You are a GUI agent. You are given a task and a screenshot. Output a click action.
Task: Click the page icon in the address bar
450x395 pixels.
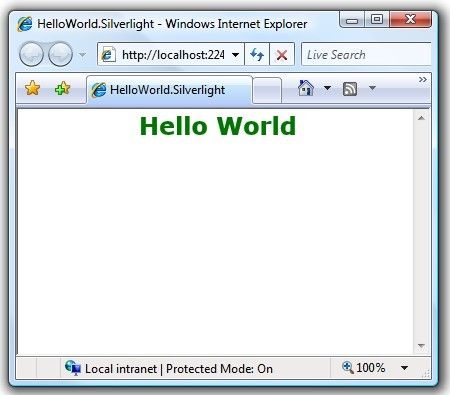(x=108, y=54)
